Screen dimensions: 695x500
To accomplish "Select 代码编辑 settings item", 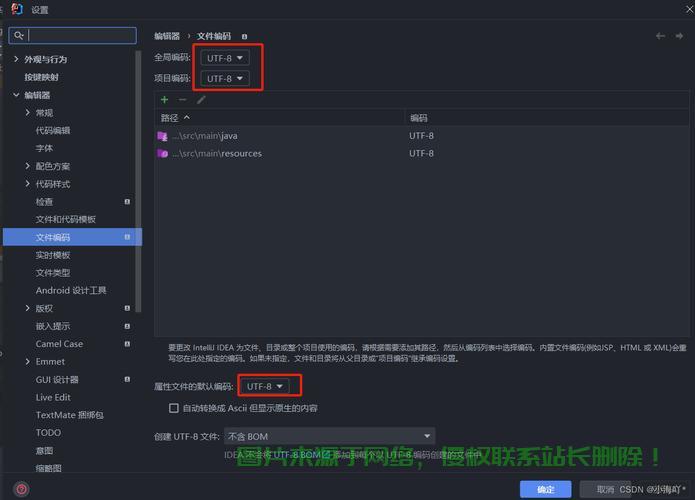I will [53, 130].
